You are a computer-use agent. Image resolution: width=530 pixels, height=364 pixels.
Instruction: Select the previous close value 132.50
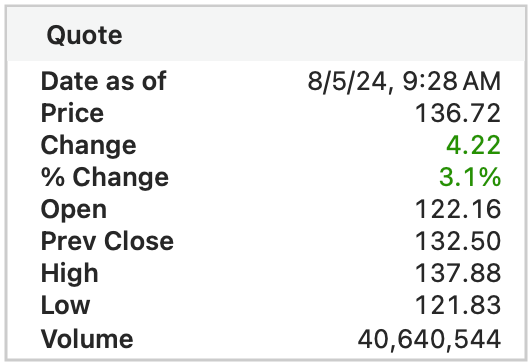click(x=458, y=241)
